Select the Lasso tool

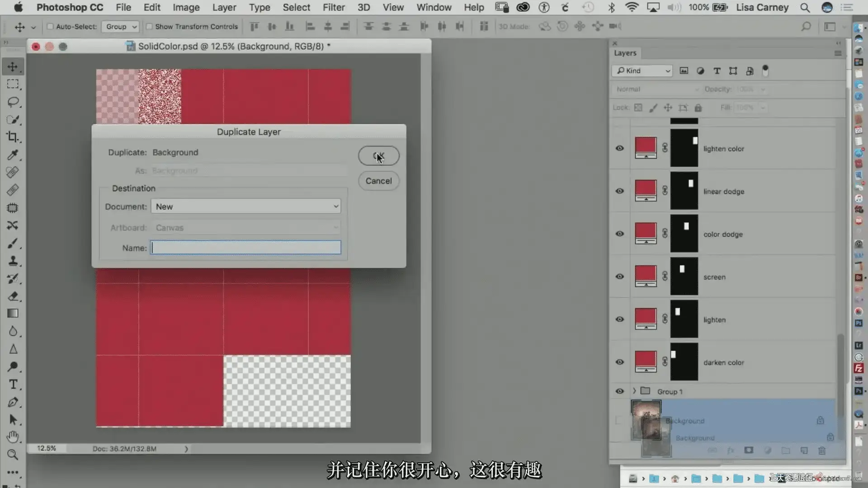(x=13, y=102)
